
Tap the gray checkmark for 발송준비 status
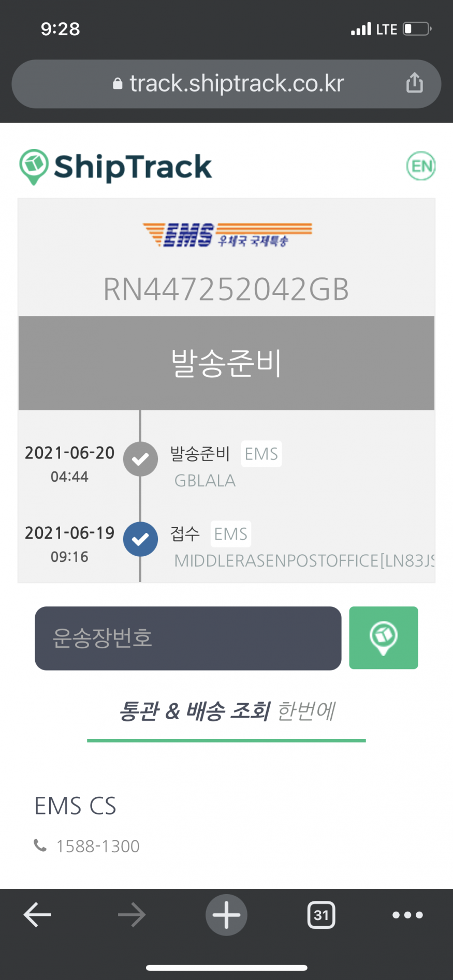(140, 459)
